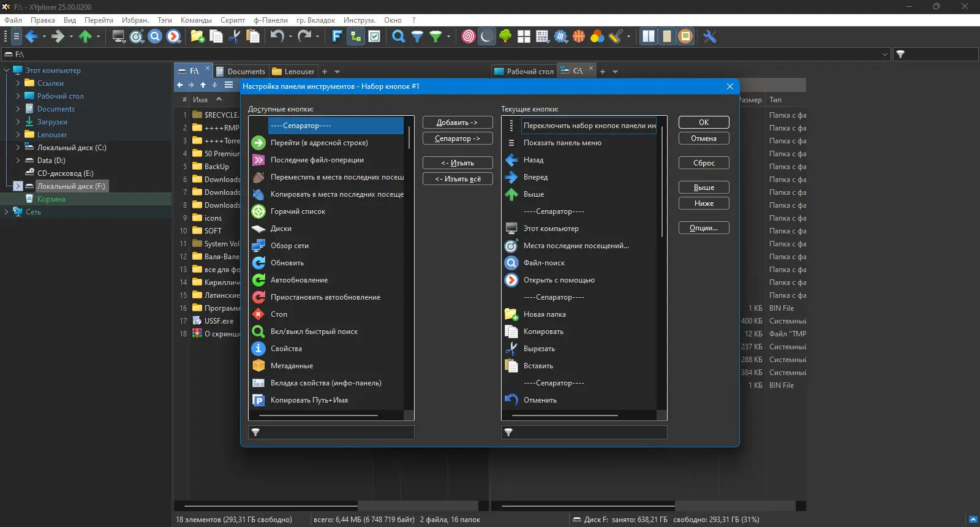980x527 pixels.
Task: Select the Stop icon entry (Стоп)
Action: point(258,314)
